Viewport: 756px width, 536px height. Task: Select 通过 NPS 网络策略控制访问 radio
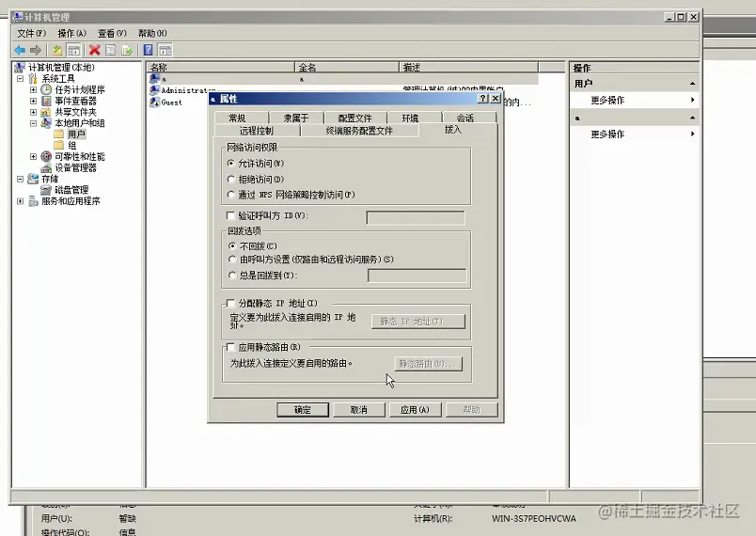231,195
